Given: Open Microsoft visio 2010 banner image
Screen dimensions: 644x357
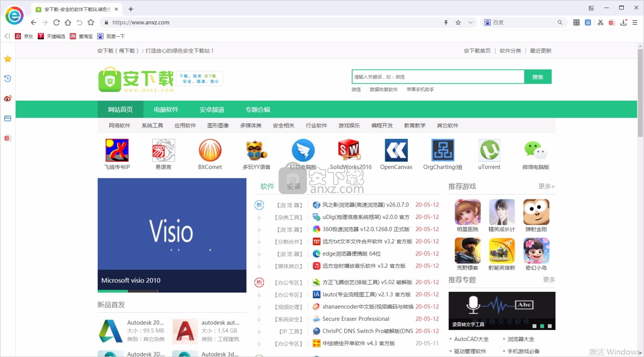Looking at the screenshot, I should [x=172, y=235].
